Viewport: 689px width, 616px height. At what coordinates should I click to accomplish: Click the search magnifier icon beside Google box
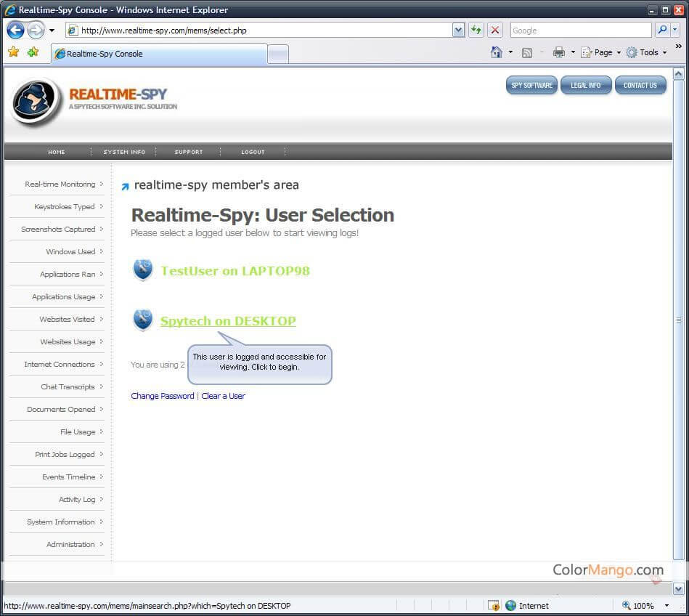pos(661,30)
